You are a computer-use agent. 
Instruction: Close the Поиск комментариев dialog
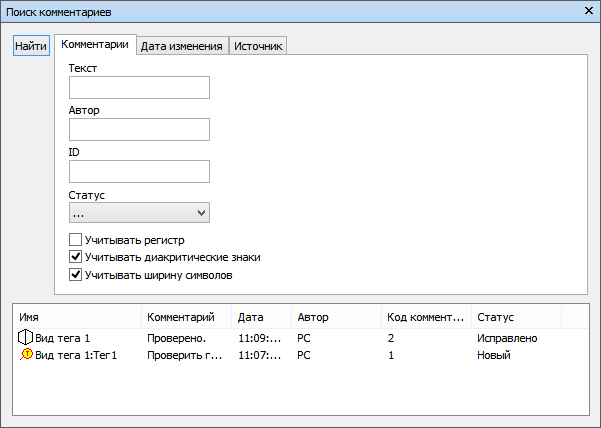tap(589, 11)
